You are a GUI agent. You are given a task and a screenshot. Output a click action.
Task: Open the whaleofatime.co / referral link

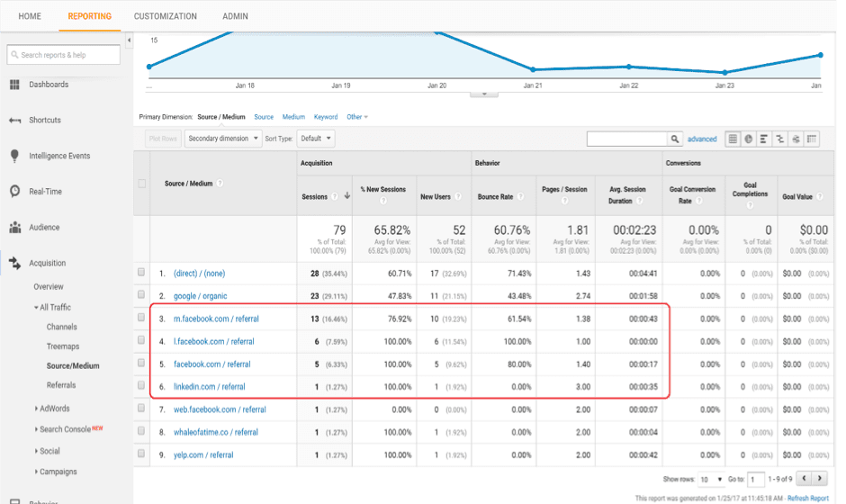(216, 432)
